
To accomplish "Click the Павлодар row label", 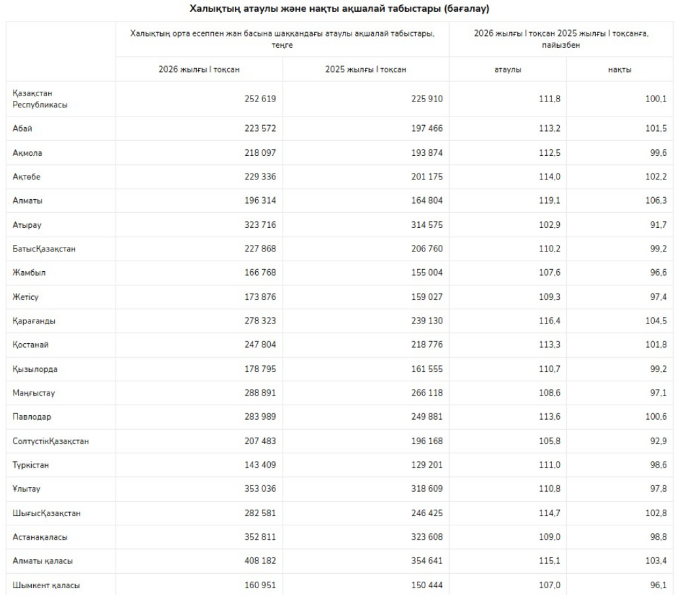I will click(32, 417).
